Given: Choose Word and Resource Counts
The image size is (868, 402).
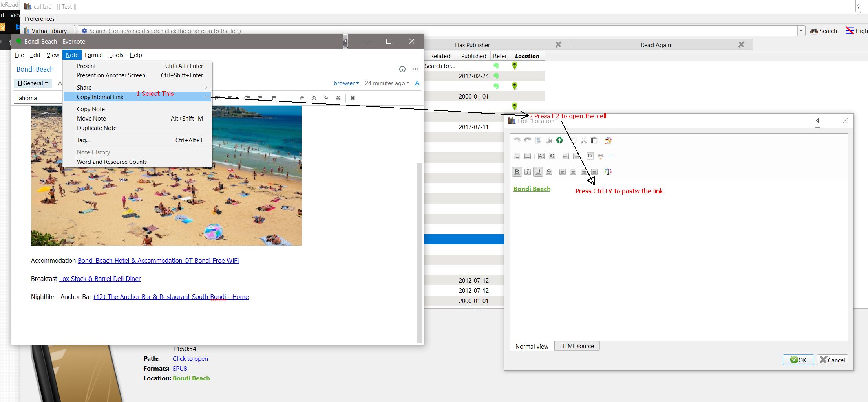Looking at the screenshot, I should pyautogui.click(x=137, y=162).
